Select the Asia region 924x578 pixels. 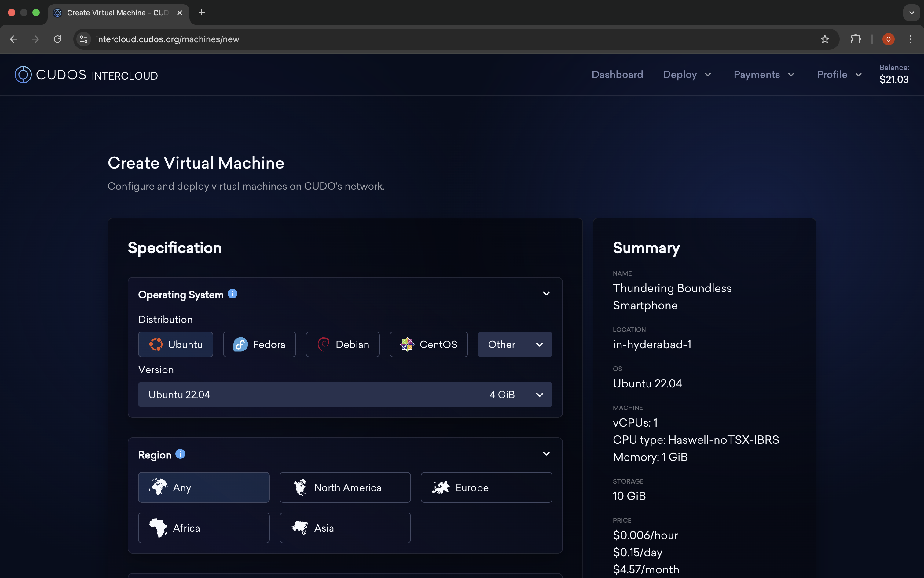(345, 528)
